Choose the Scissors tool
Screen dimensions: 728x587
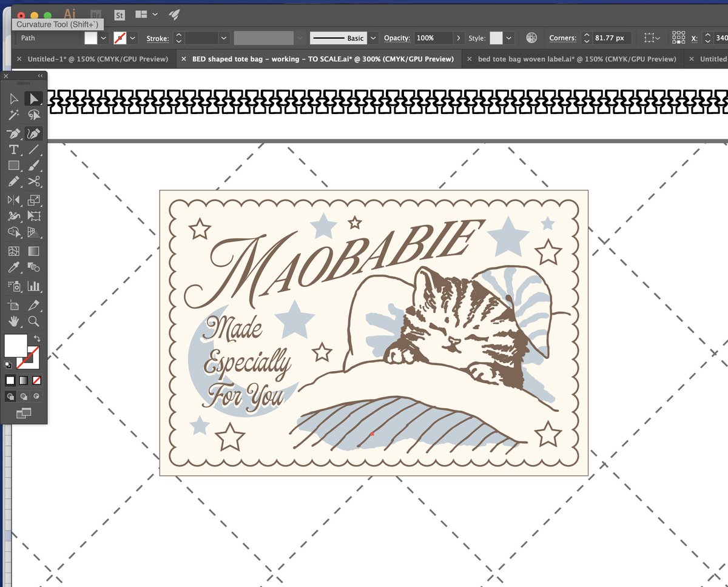(33, 182)
